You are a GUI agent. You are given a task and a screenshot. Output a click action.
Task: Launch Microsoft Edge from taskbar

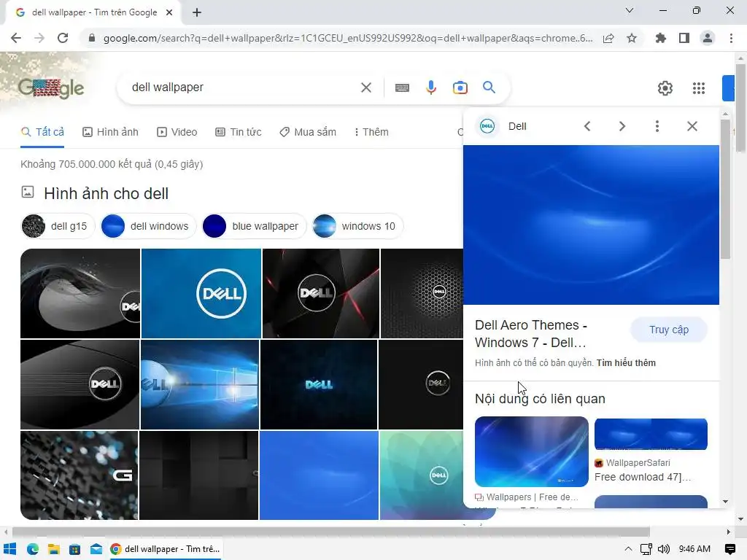click(32, 549)
